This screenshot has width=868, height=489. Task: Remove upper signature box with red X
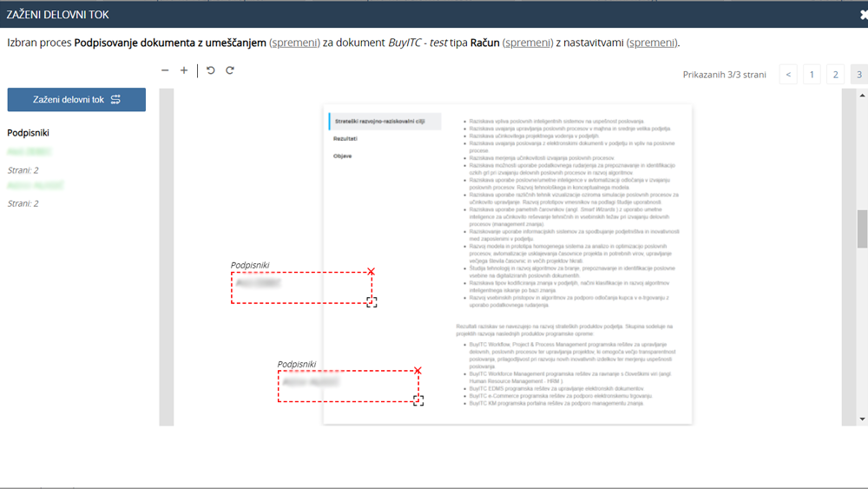click(371, 271)
